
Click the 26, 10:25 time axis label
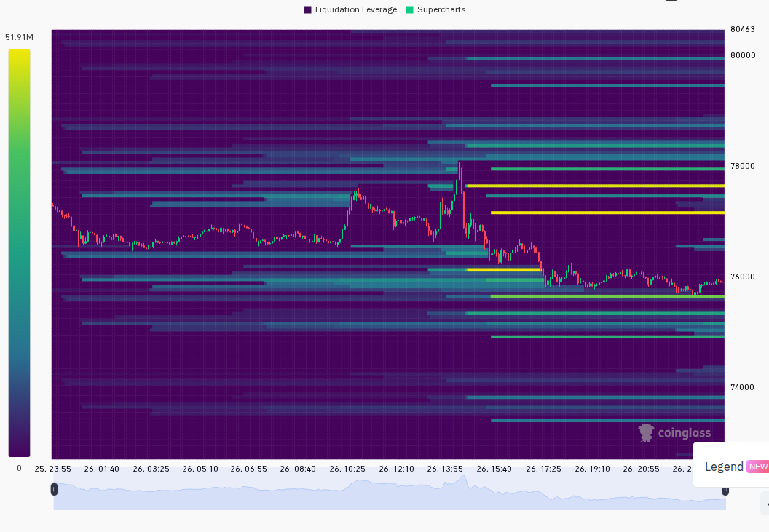347,469
